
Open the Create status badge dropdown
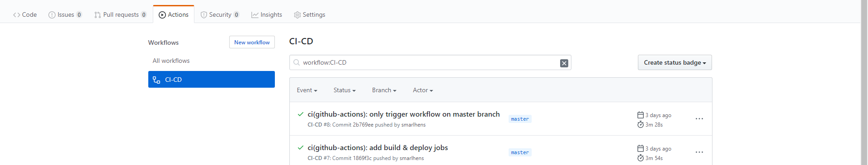(675, 62)
